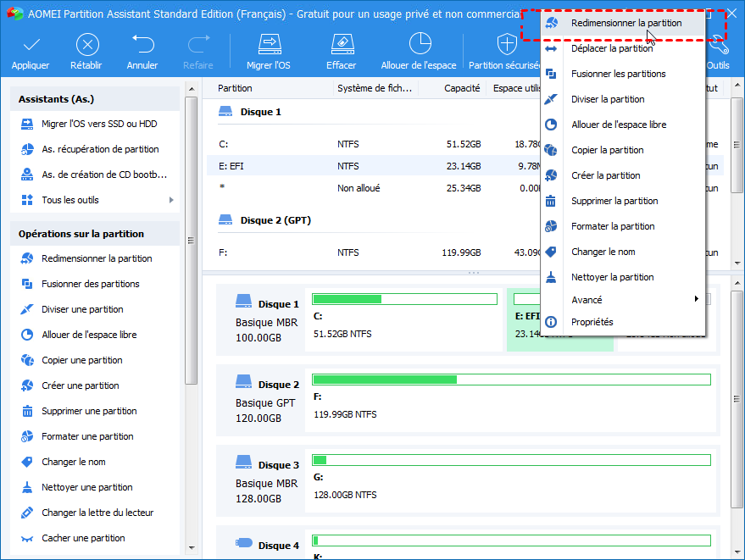Click Opérations sur la partition section header
745x560 pixels.
click(95, 234)
